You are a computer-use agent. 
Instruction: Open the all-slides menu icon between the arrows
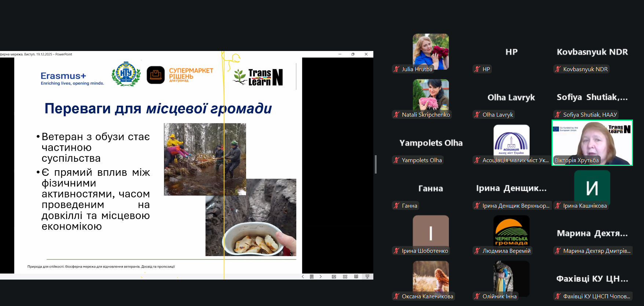tap(312, 277)
